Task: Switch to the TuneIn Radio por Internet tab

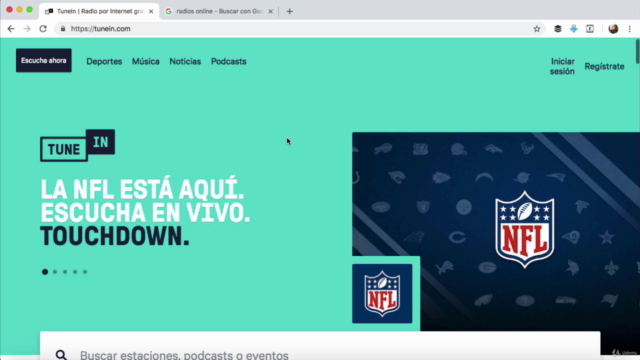Action: click(x=99, y=11)
